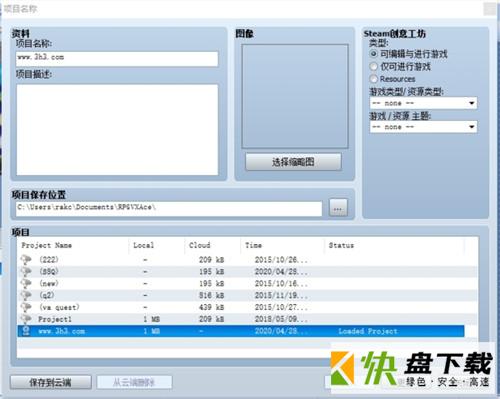
Task: Click the 439 kB cloud size cell
Action: tap(211, 307)
